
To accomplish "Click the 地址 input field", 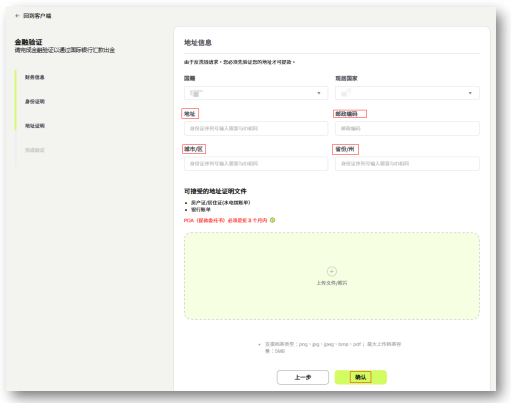I will tap(256, 128).
